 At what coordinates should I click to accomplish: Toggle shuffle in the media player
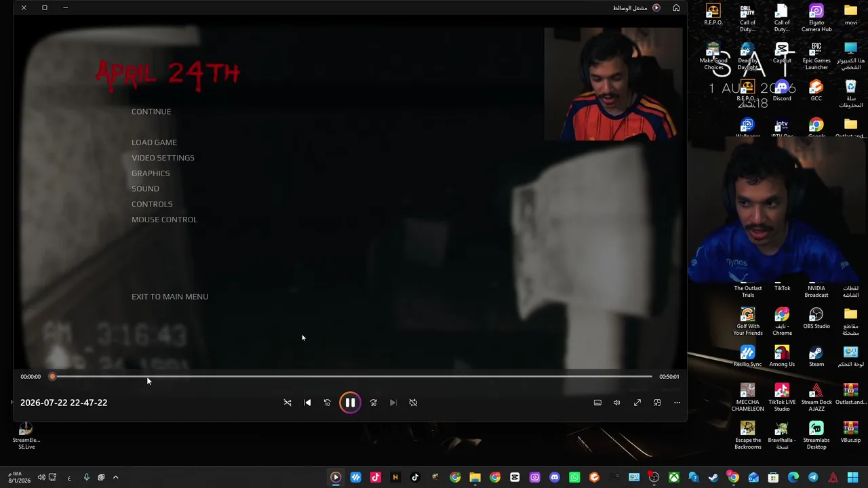coord(288,403)
